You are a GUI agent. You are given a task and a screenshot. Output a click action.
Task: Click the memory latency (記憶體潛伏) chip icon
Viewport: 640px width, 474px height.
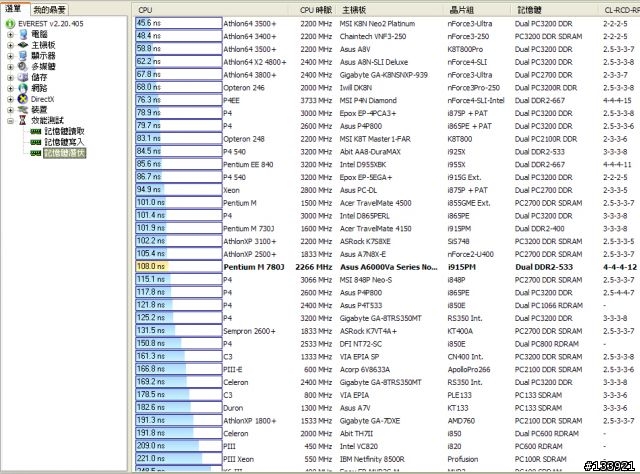pyautogui.click(x=36, y=153)
